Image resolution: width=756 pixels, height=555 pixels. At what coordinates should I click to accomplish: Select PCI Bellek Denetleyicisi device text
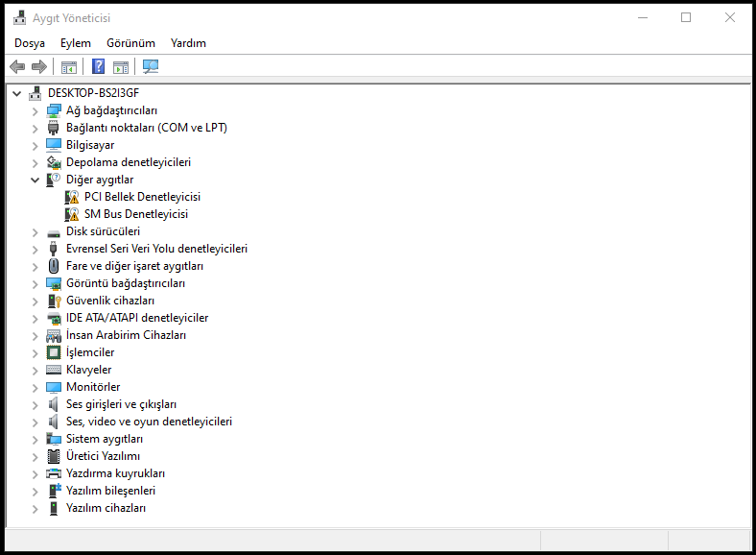142,197
